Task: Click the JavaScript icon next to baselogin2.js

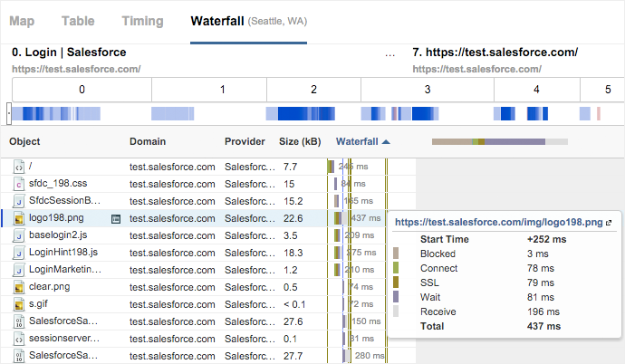Action: (18, 235)
